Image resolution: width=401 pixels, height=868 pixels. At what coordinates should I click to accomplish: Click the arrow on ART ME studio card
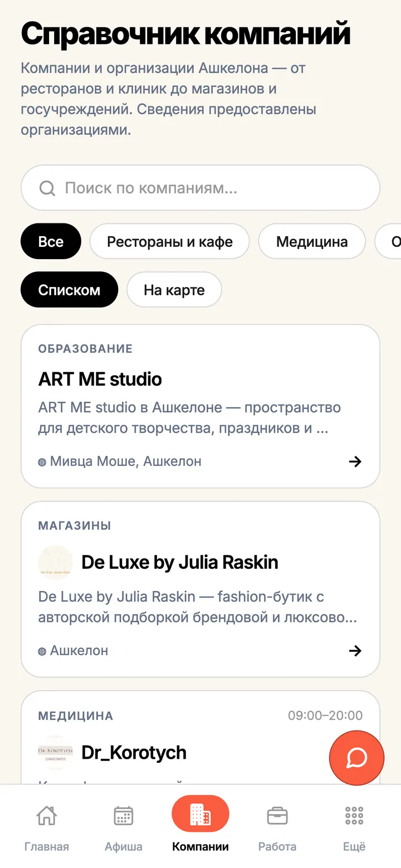click(x=355, y=461)
